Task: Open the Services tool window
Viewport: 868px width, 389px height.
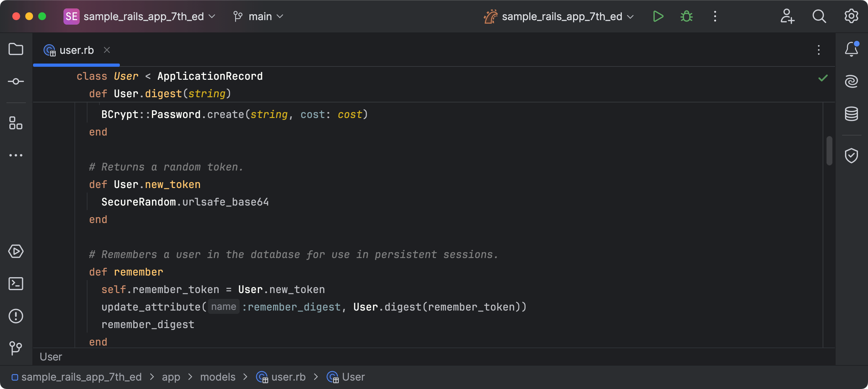Action: 16,251
